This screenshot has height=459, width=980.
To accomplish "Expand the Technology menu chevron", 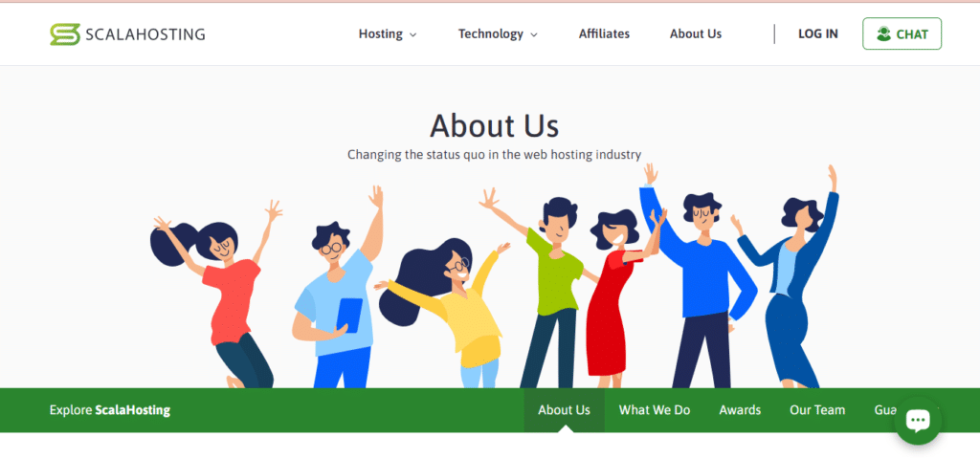I will click(534, 35).
